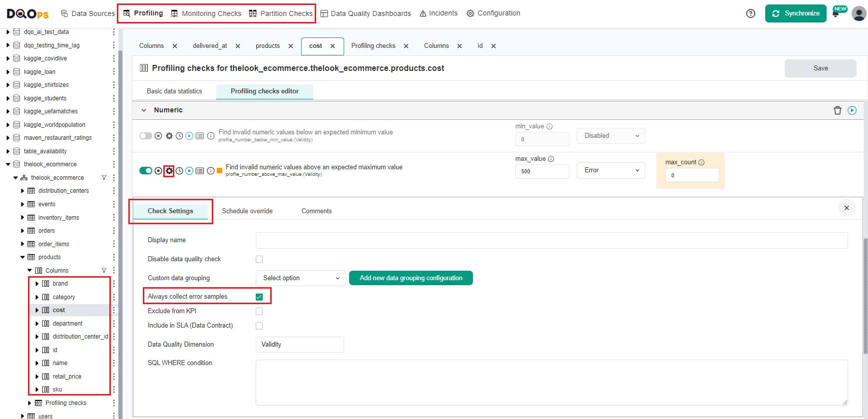This screenshot has height=419, width=868.
Task: Click Add new data grouping configuration
Action: click(411, 278)
